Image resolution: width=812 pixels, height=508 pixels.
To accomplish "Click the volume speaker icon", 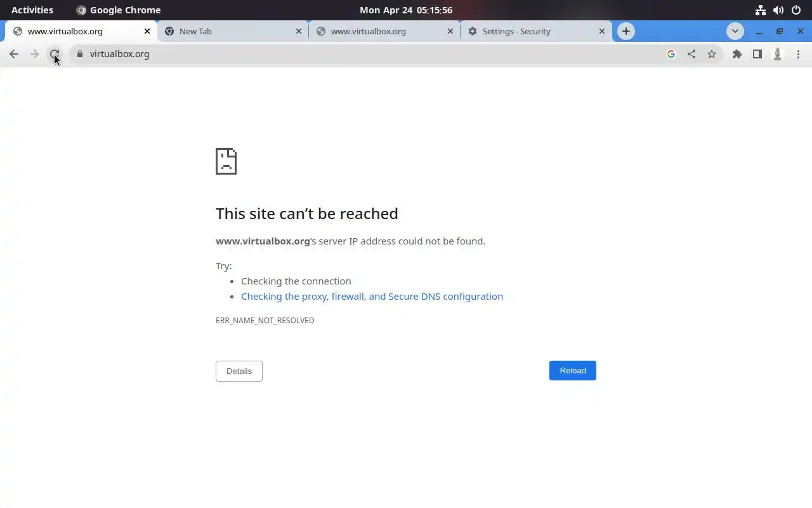I will click(x=778, y=10).
